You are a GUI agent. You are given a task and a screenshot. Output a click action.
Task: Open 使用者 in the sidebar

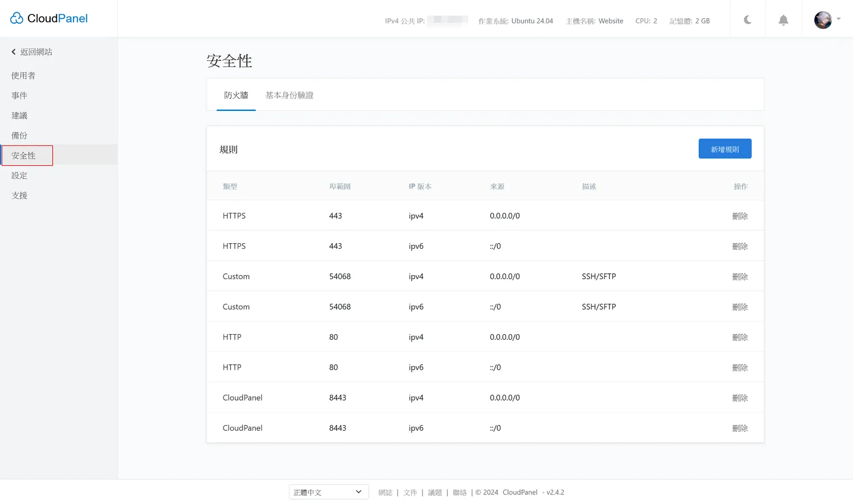tap(23, 76)
